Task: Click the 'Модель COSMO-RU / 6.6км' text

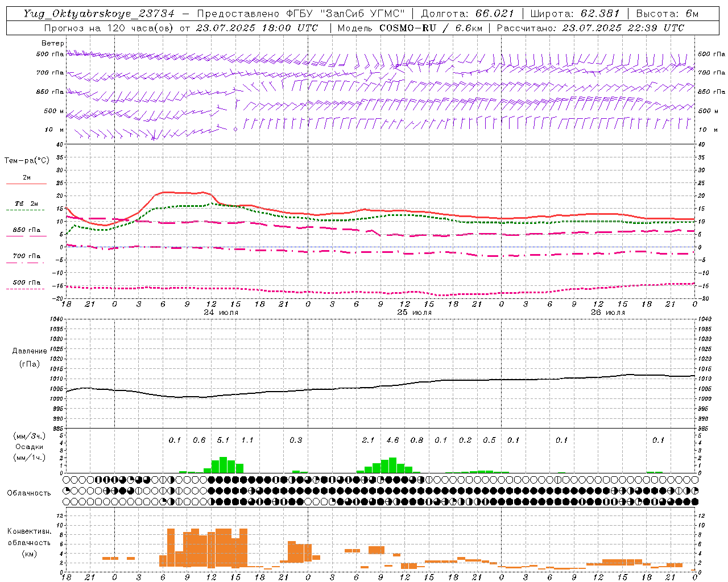Action: point(410,28)
